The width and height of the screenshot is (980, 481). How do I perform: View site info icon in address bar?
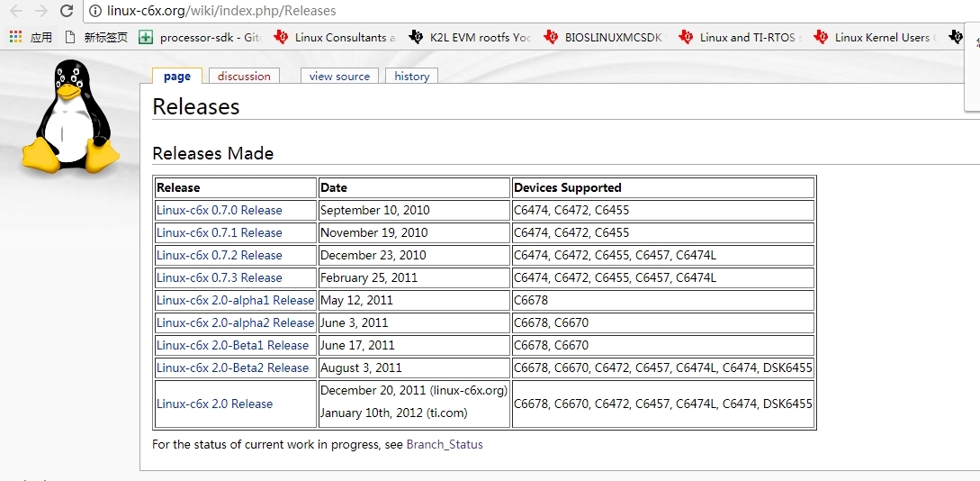point(95,11)
